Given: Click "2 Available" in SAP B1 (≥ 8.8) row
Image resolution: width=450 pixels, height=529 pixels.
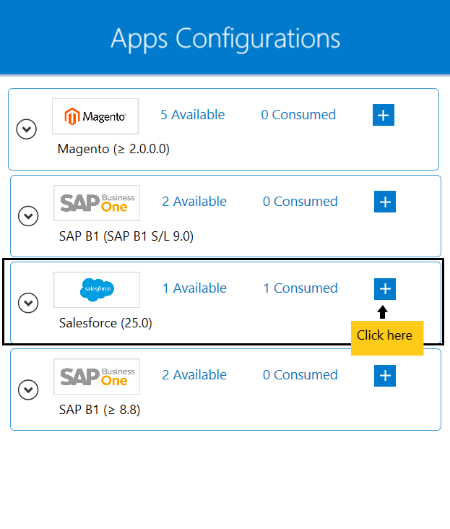Looking at the screenshot, I should point(194,375).
